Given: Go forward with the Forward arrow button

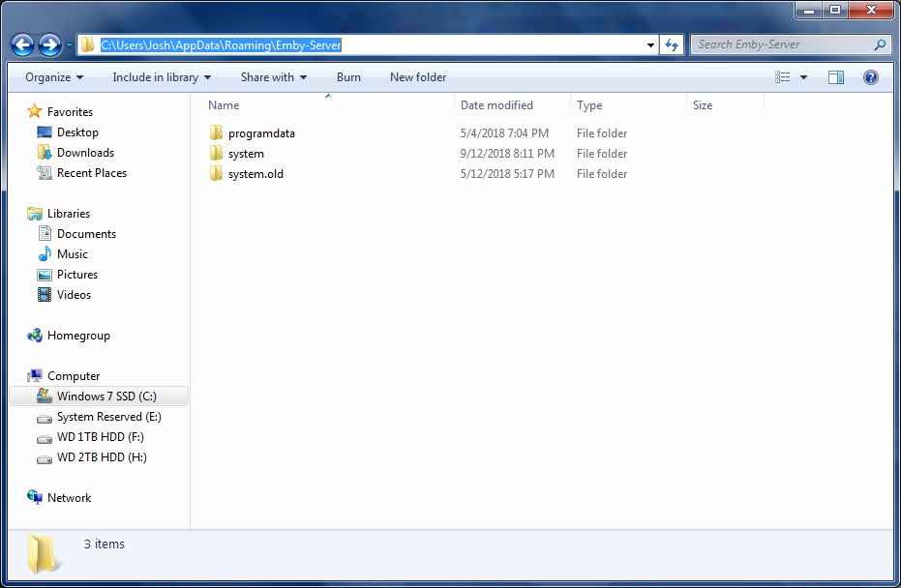Looking at the screenshot, I should pyautogui.click(x=50, y=44).
